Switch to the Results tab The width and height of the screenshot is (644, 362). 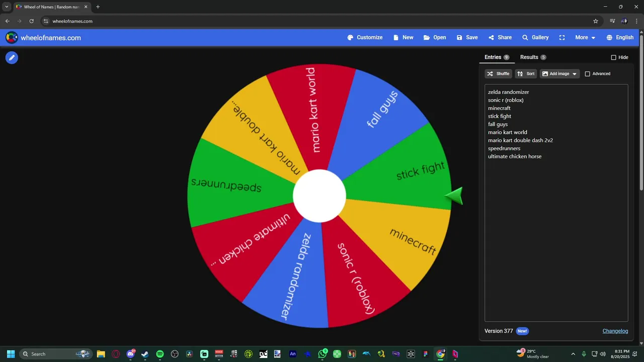pyautogui.click(x=533, y=57)
